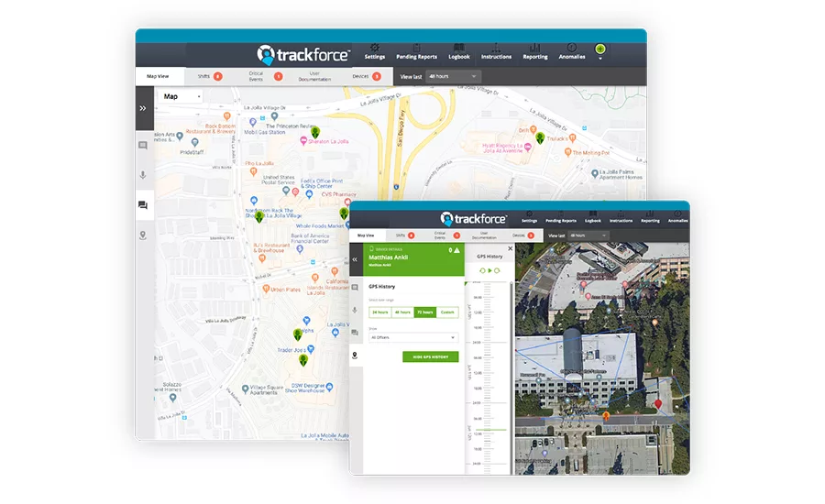Switch to Map View tab in front window

[x=366, y=236]
